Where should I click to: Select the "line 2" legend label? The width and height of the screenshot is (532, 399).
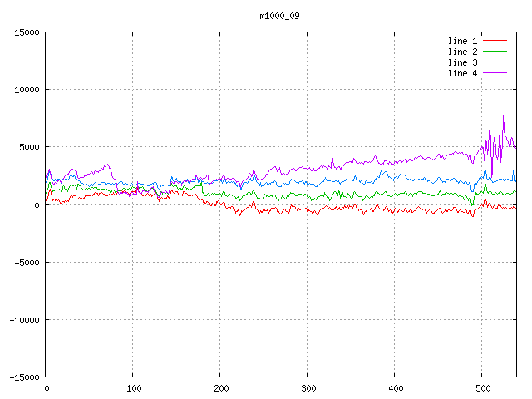(x=462, y=52)
